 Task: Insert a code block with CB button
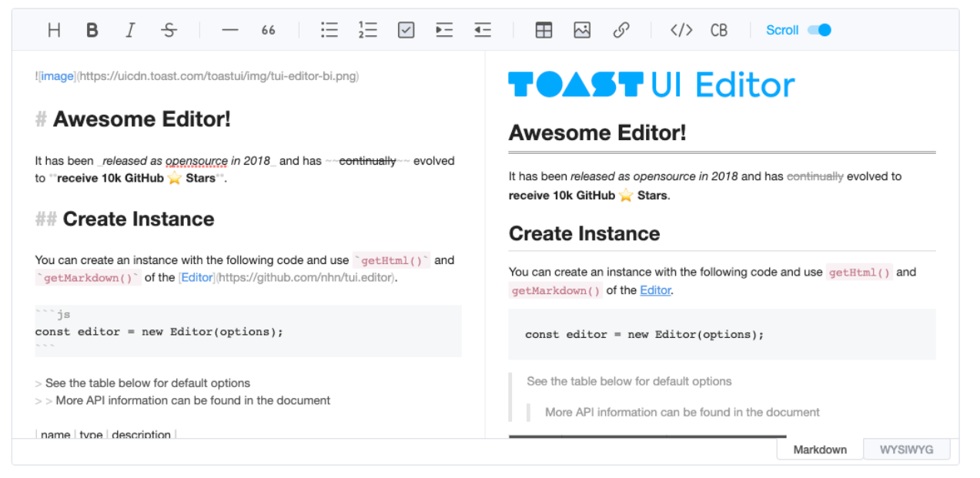[x=719, y=30]
